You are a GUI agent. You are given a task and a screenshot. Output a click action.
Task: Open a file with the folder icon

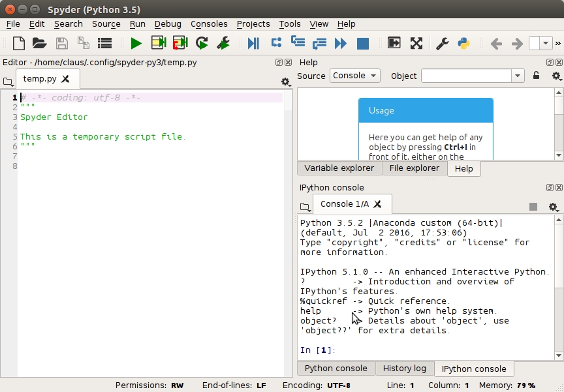40,44
